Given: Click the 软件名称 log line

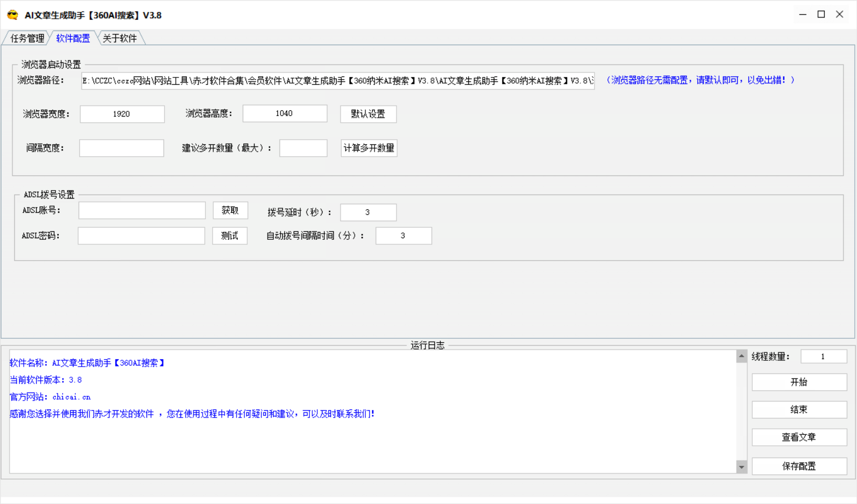Looking at the screenshot, I should click(x=88, y=363).
